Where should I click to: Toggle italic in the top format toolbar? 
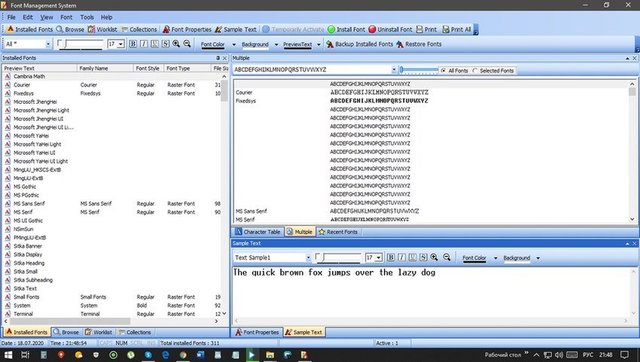(144, 44)
